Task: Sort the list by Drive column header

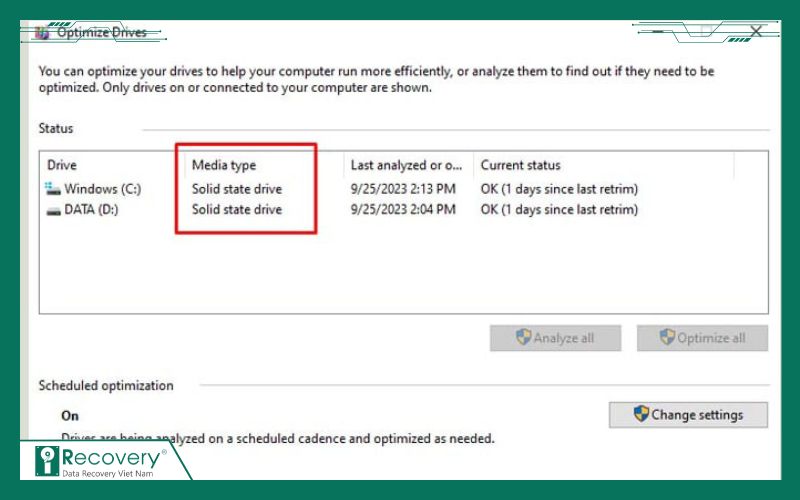Action: [61, 165]
